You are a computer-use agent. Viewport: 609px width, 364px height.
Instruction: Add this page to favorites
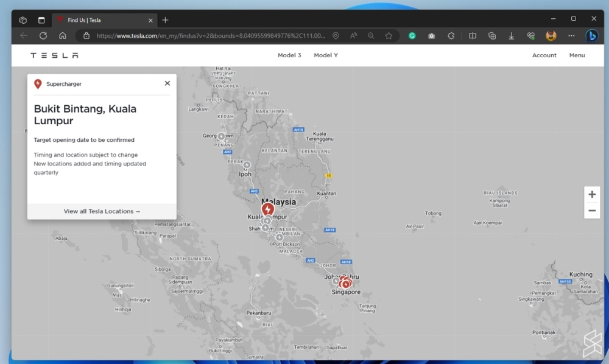389,36
